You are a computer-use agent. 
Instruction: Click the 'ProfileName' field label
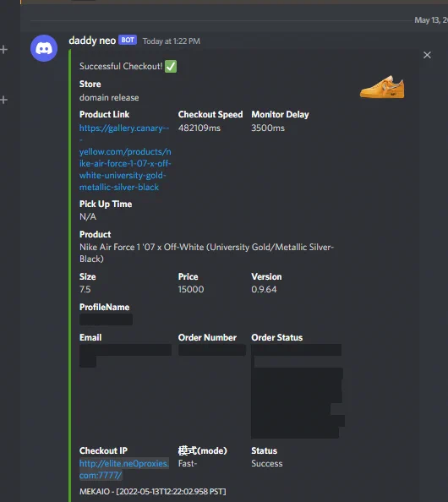(105, 308)
